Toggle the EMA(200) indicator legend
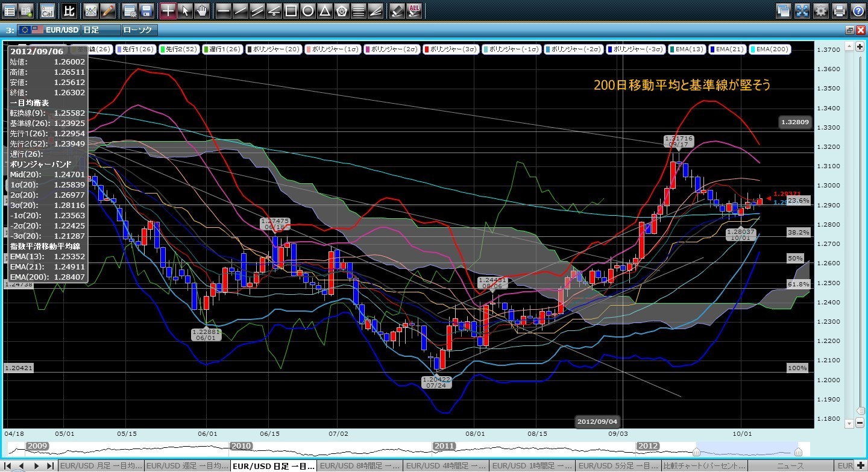This screenshot has height=472, width=868. [770, 49]
